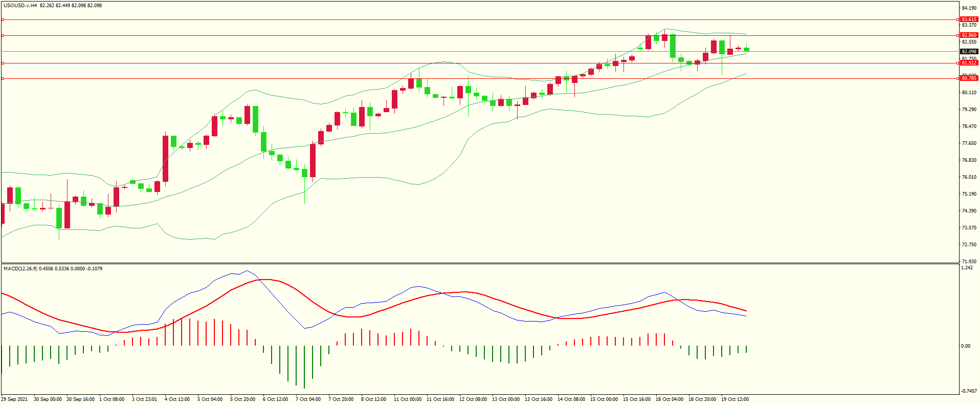
Task: Click the 11 Oct 00:00 time label
Action: point(407,399)
